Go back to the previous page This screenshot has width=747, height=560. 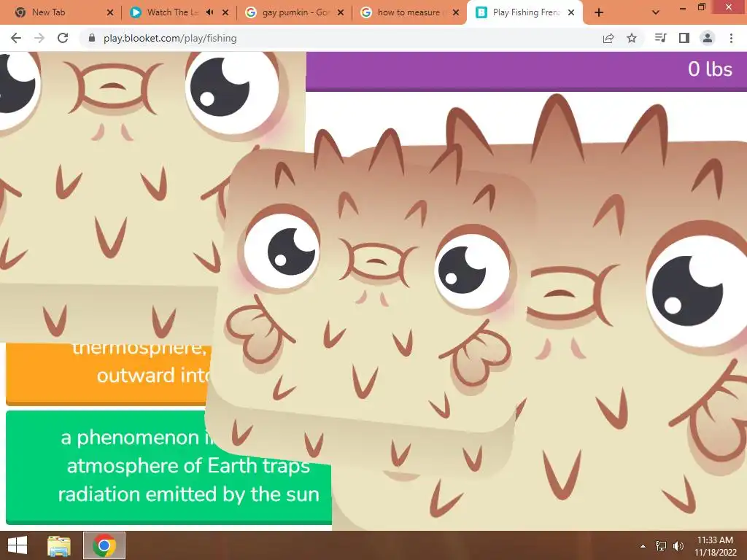pos(16,38)
